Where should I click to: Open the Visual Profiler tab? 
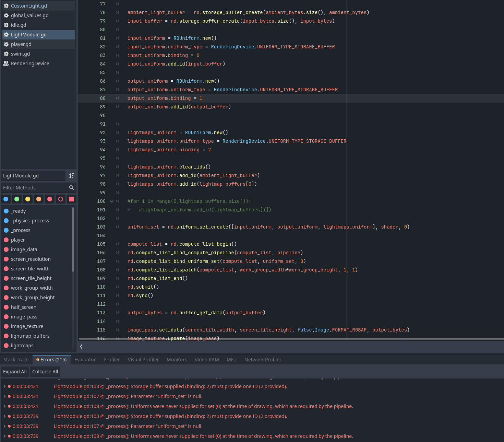tap(143, 360)
